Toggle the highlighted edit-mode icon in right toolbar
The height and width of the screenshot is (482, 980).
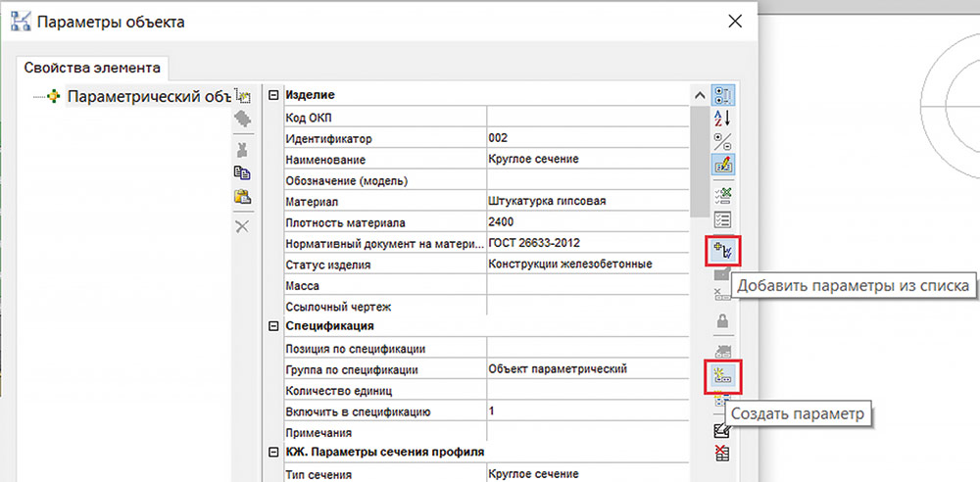coord(724,165)
